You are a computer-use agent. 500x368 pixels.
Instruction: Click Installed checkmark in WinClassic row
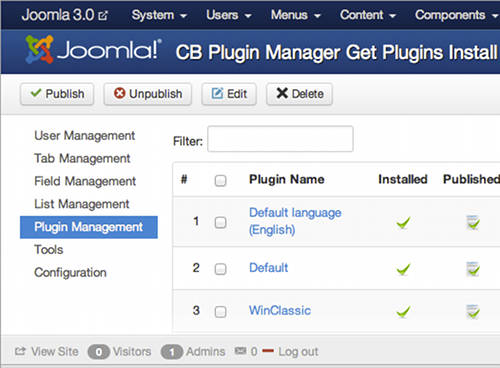(403, 311)
